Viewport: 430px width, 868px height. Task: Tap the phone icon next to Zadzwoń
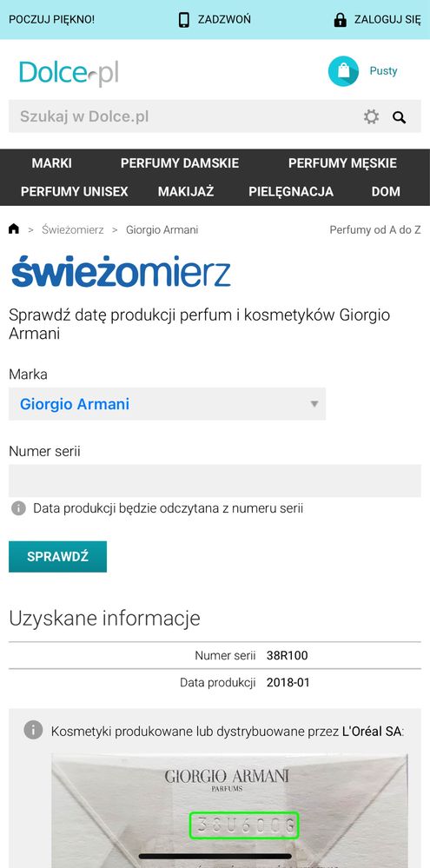click(x=184, y=20)
